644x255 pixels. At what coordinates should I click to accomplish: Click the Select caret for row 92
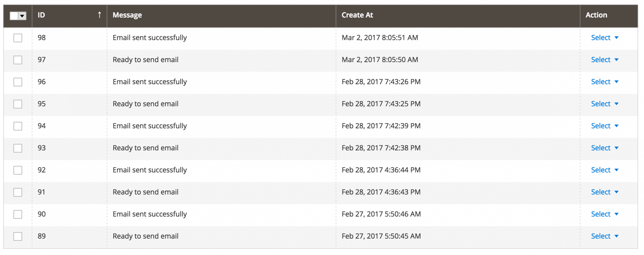coord(616,170)
